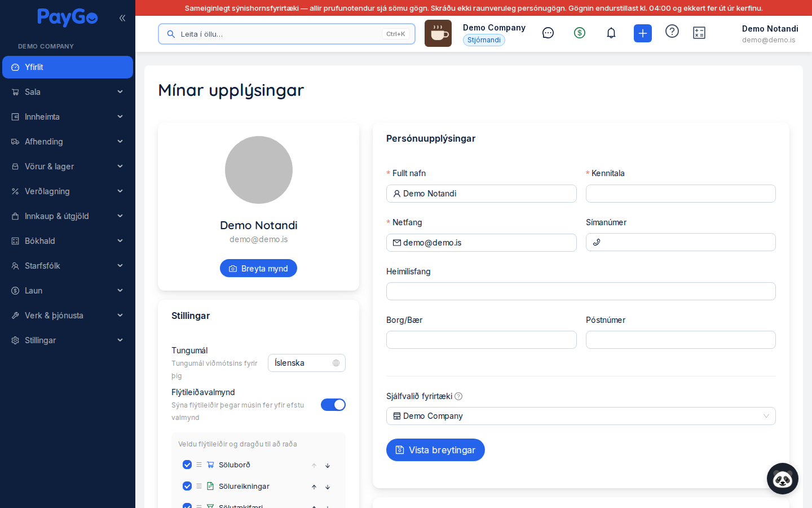The image size is (812, 508).
Task: Expand the Verðlagning menu
Action: 68,191
